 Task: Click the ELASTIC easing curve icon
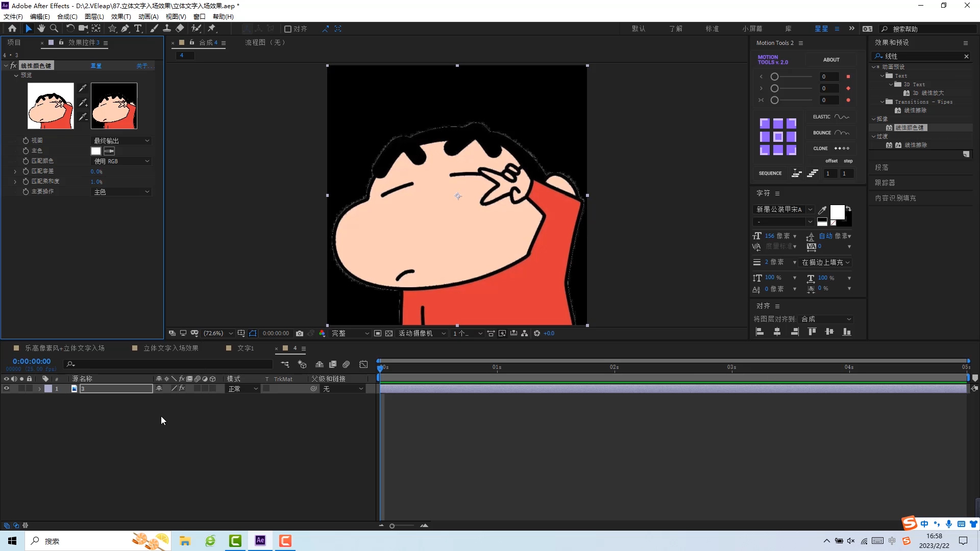click(842, 117)
